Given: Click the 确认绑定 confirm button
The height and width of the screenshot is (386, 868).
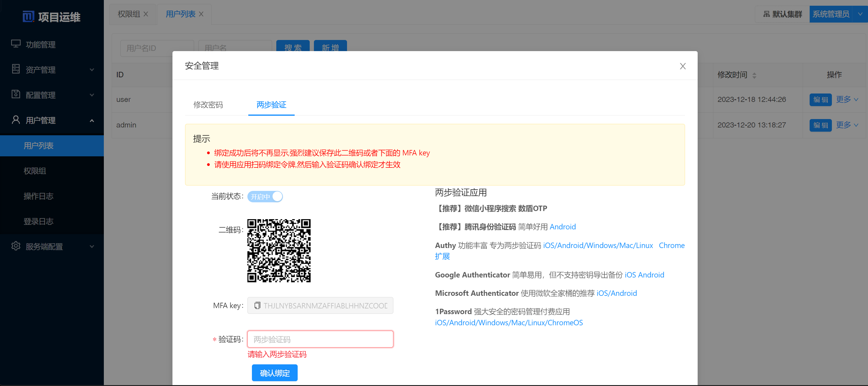Looking at the screenshot, I should (x=274, y=373).
